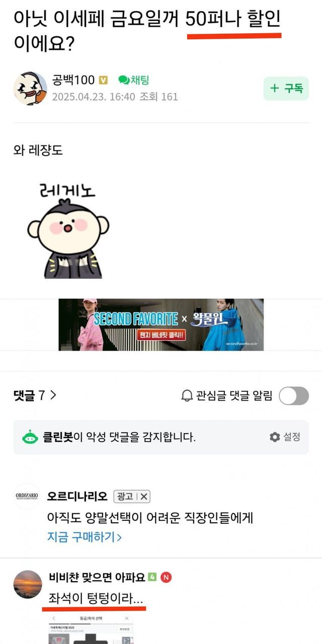Screen dimensions: 322x644
Task: Open Second Favorite banner advertisement
Action: pos(161,325)
